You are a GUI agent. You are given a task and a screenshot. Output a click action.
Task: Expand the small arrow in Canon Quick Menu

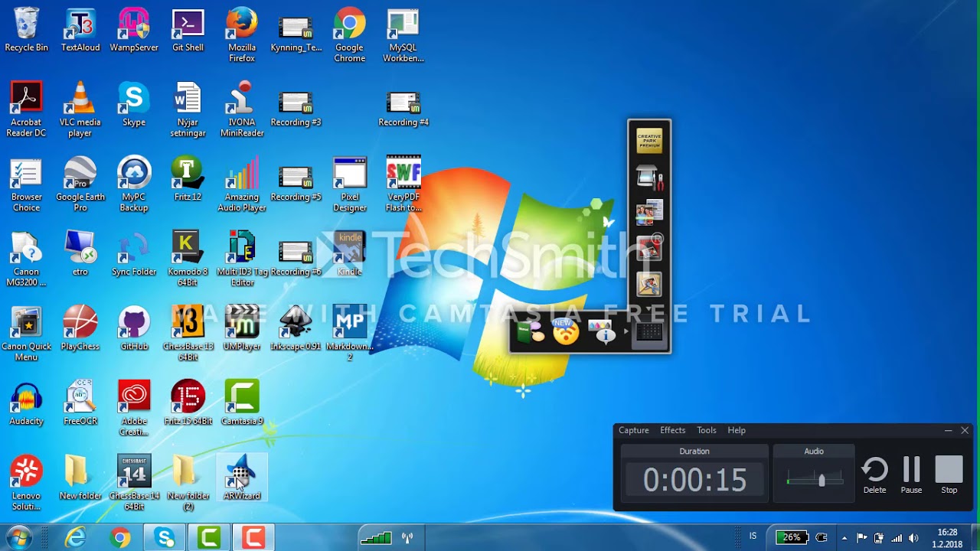pos(626,331)
